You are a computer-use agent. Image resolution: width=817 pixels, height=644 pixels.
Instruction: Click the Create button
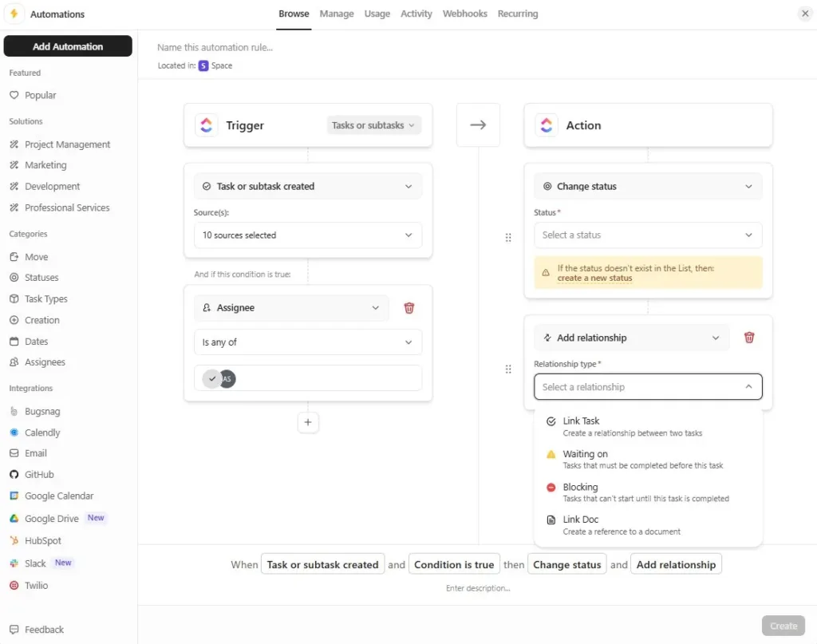click(783, 626)
